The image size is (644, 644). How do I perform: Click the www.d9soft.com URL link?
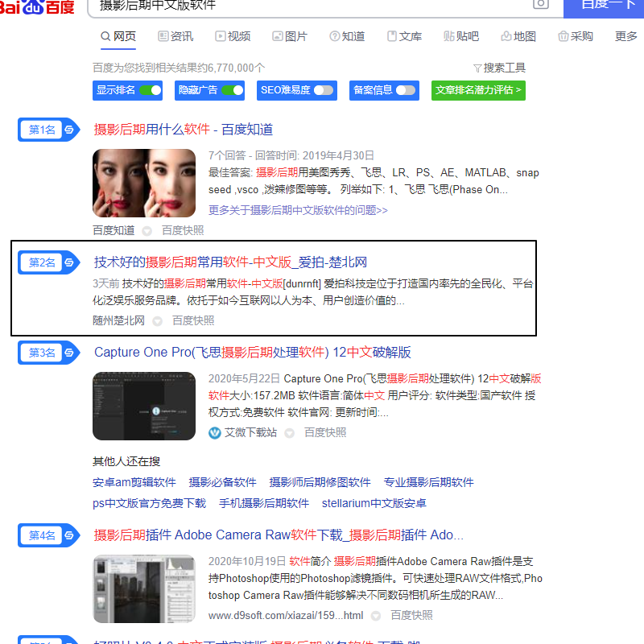286,615
